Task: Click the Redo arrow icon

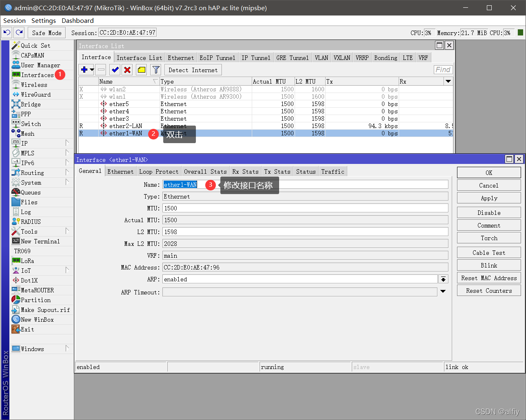Action: click(19, 33)
